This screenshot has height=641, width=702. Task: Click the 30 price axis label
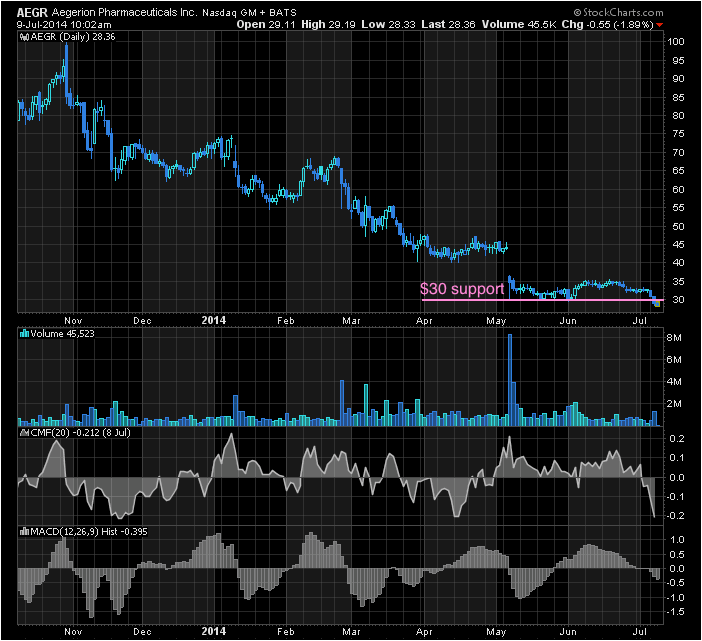[678, 300]
